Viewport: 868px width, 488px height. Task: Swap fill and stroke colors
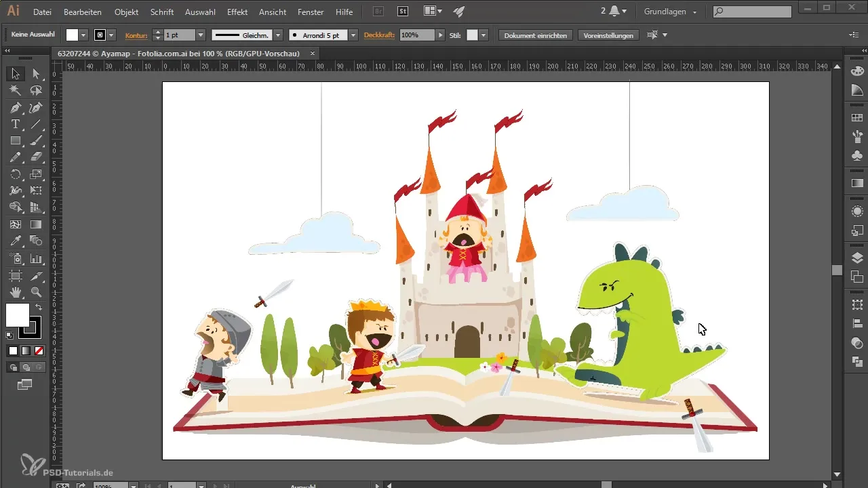(x=39, y=308)
